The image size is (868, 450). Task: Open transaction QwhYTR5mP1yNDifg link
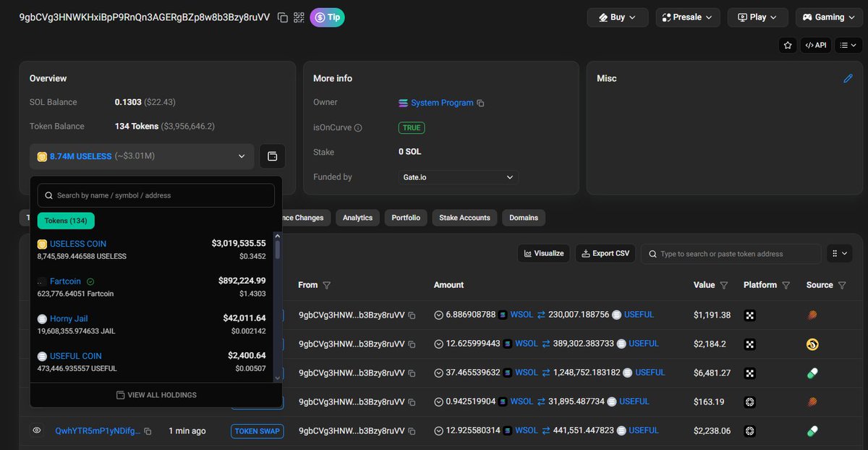(x=98, y=430)
